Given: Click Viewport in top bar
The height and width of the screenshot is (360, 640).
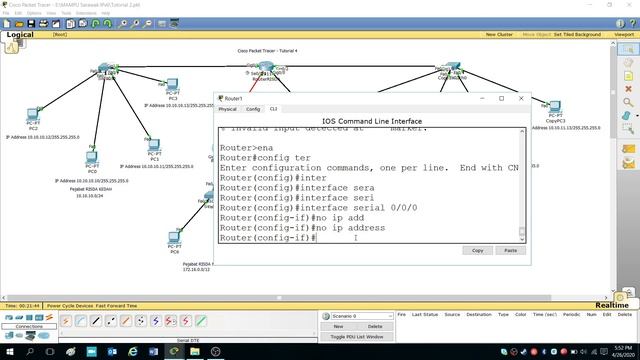Looking at the screenshot, I should 624,35.
